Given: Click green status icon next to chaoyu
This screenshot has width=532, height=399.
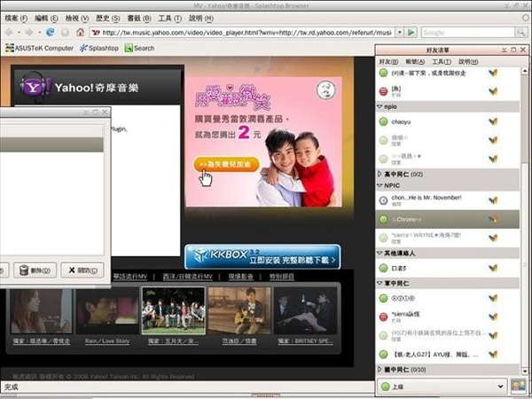Looking at the screenshot, I should (383, 121).
